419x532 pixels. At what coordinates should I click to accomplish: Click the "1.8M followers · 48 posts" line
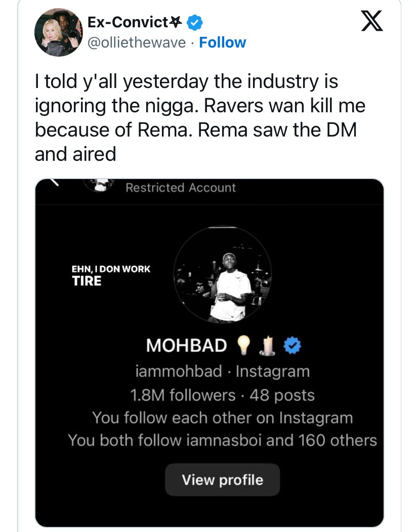click(223, 395)
